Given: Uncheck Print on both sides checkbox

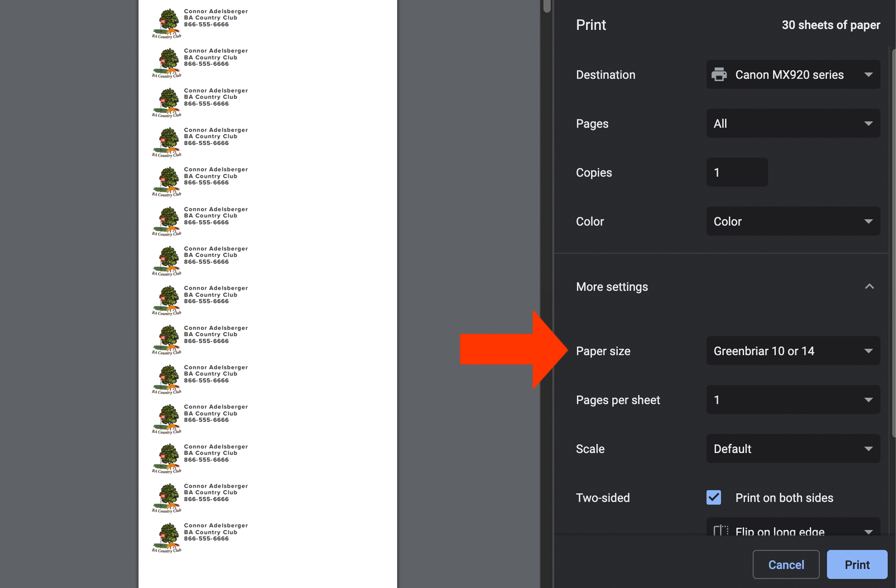Looking at the screenshot, I should click(713, 498).
